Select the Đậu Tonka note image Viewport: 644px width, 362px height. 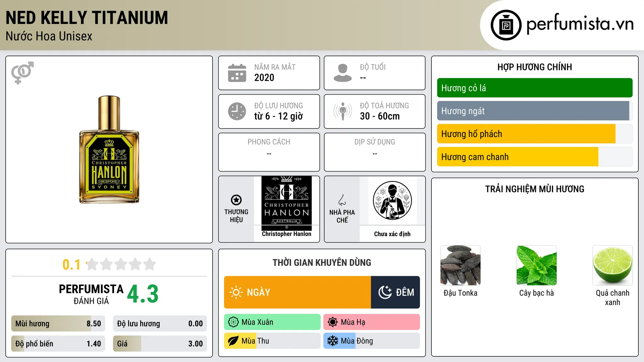click(x=460, y=265)
